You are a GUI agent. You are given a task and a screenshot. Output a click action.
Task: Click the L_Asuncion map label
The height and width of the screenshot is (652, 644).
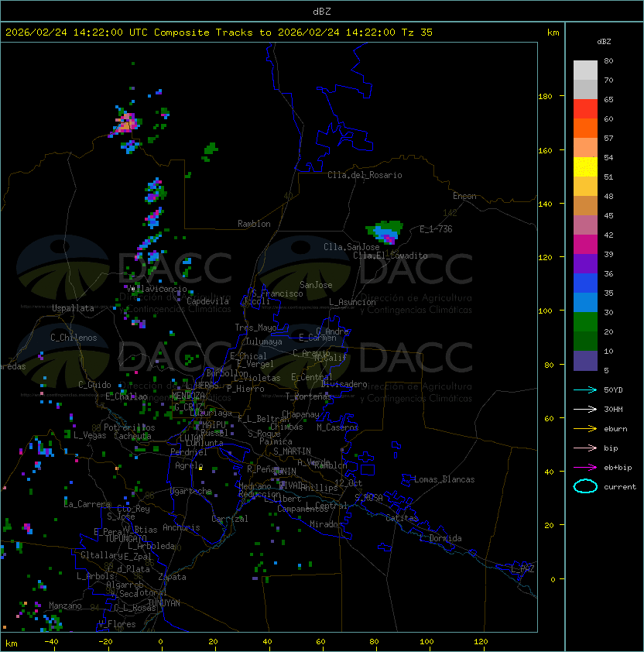(x=352, y=302)
